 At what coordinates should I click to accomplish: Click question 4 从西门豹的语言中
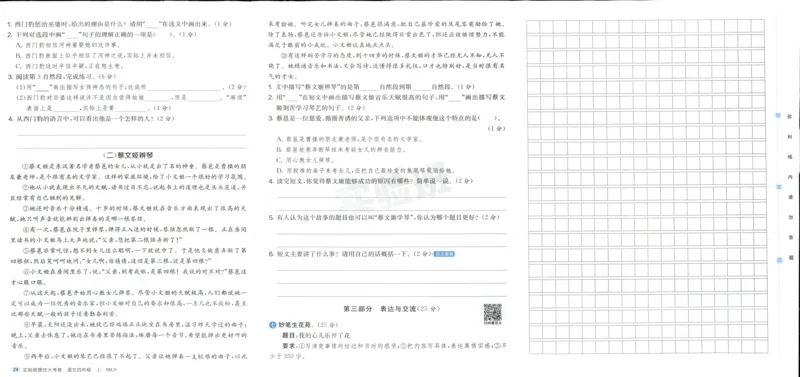91,118
